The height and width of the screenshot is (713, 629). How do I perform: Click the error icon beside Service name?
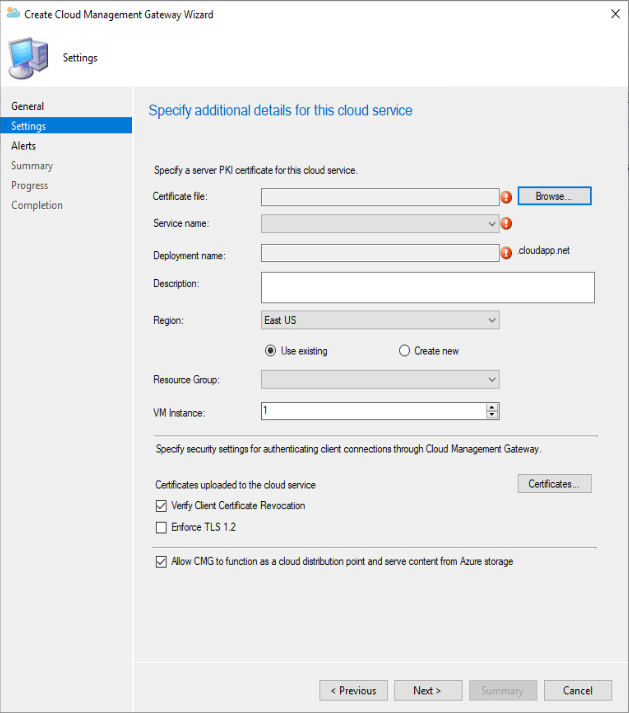pyautogui.click(x=506, y=224)
